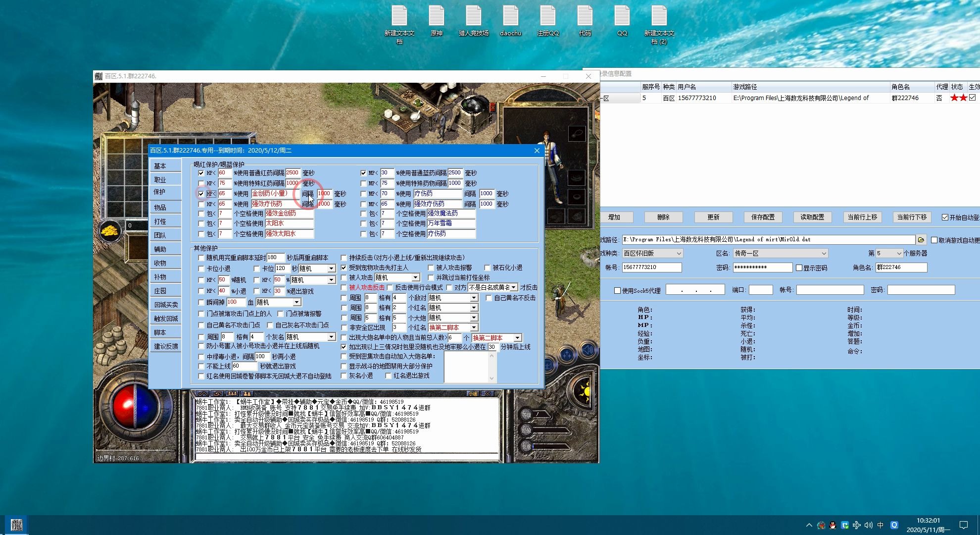Click the first desktop 新建文本文档 file icon
Viewport: 980px width, 535px height.
[x=399, y=24]
